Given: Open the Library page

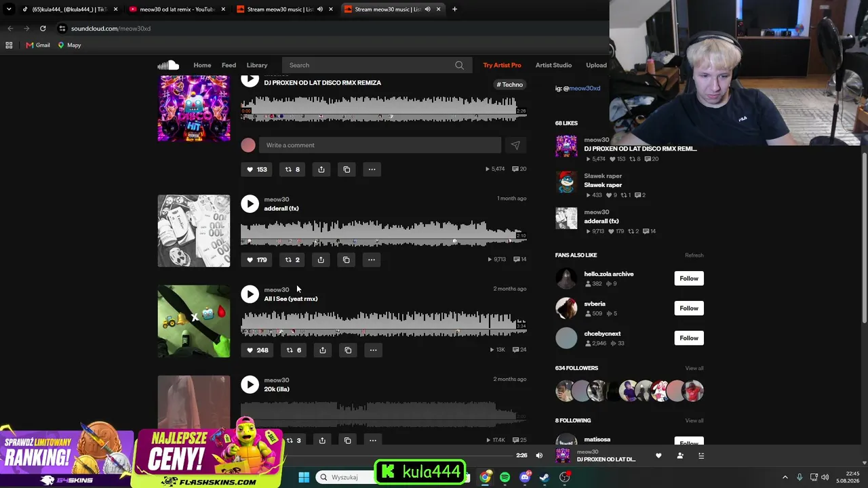Looking at the screenshot, I should (257, 65).
